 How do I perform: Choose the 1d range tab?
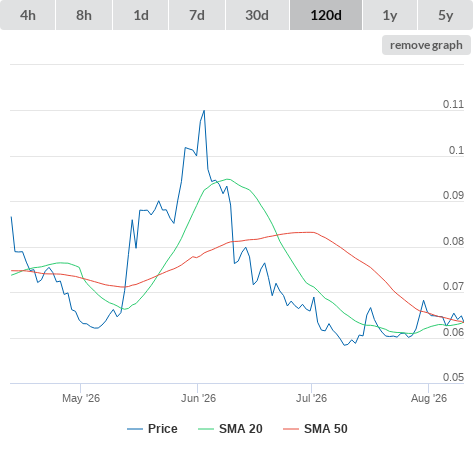click(x=141, y=15)
